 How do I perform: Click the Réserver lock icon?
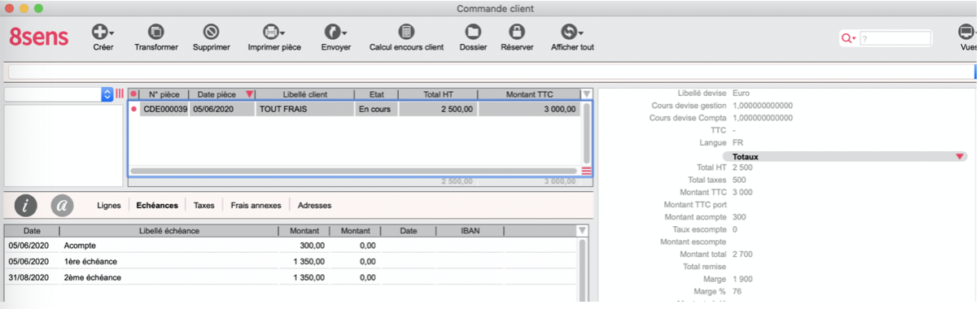click(x=516, y=33)
